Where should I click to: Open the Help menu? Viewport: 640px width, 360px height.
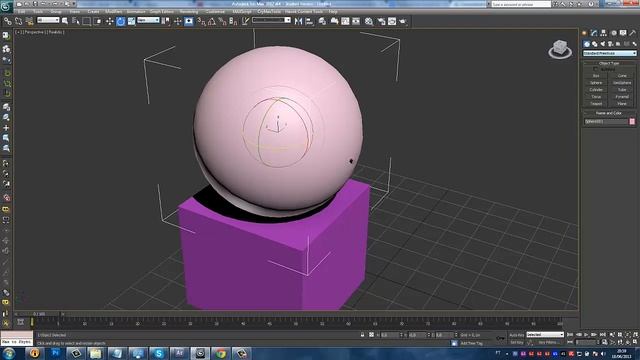click(333, 12)
